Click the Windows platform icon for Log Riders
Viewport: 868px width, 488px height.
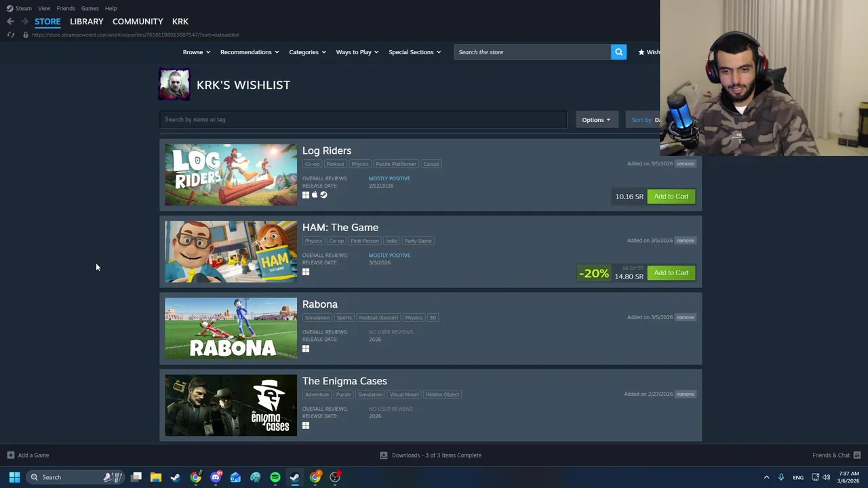pos(306,195)
